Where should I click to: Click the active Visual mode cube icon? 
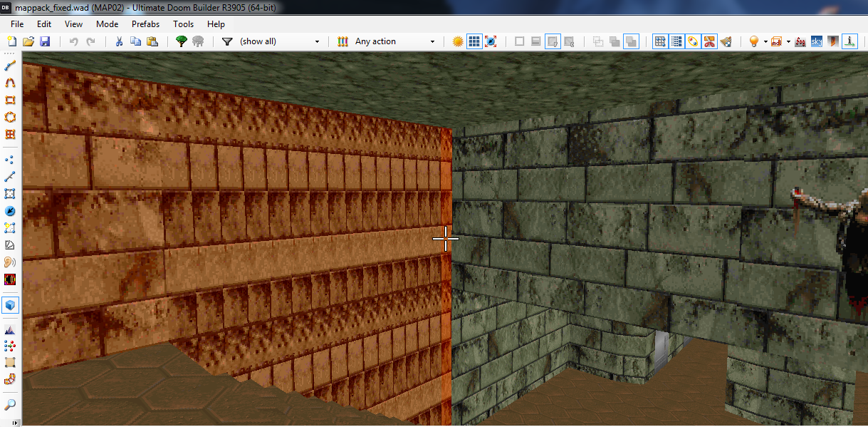tap(11, 305)
